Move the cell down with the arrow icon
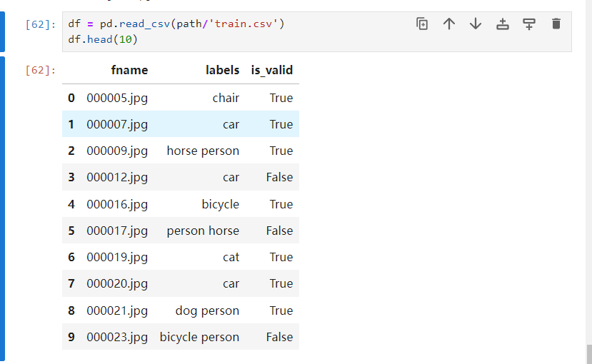This screenshot has width=592, height=364. (476, 24)
